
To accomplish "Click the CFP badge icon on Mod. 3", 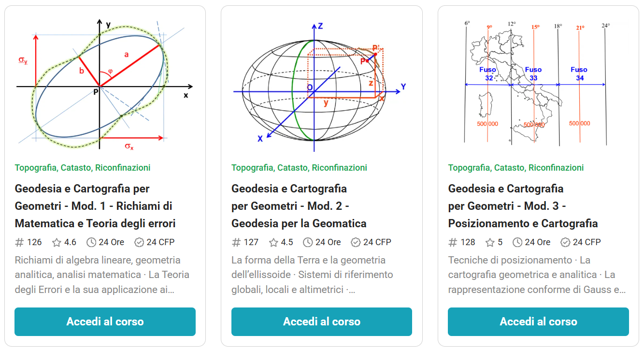I will pos(565,242).
